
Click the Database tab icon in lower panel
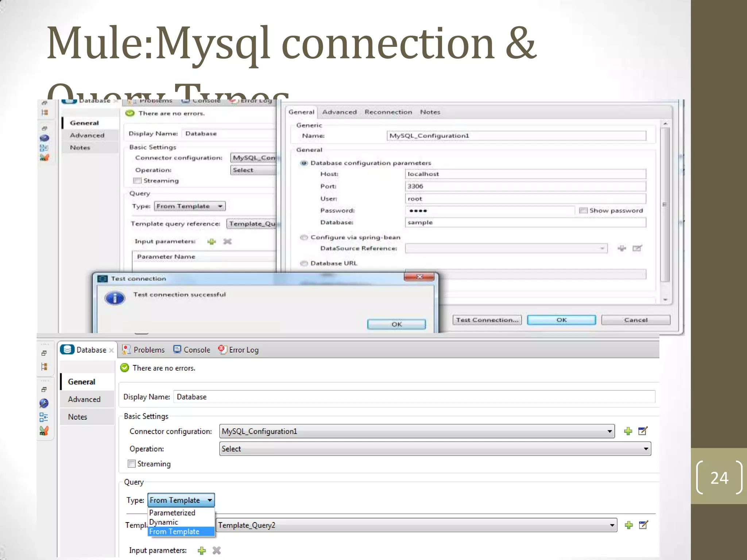pos(67,349)
